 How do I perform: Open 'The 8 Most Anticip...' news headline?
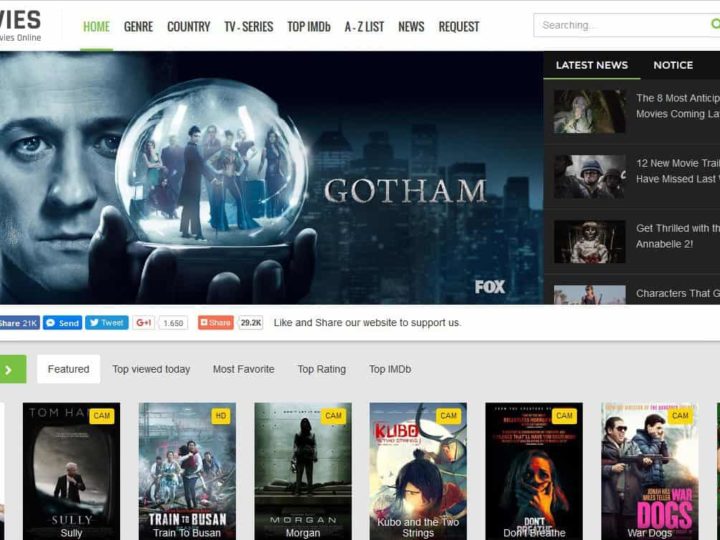[678, 106]
